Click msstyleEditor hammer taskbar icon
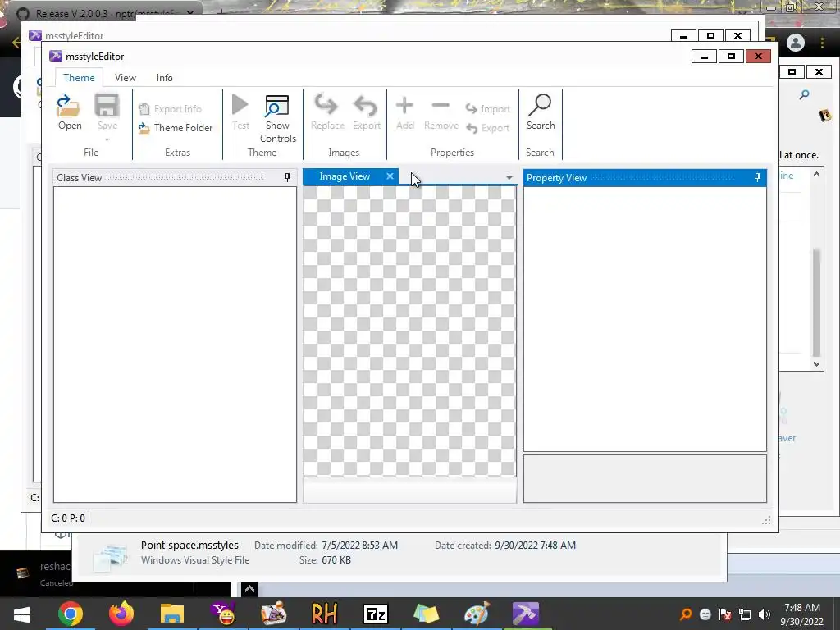Screen dimensions: 840x630 pos(526,614)
